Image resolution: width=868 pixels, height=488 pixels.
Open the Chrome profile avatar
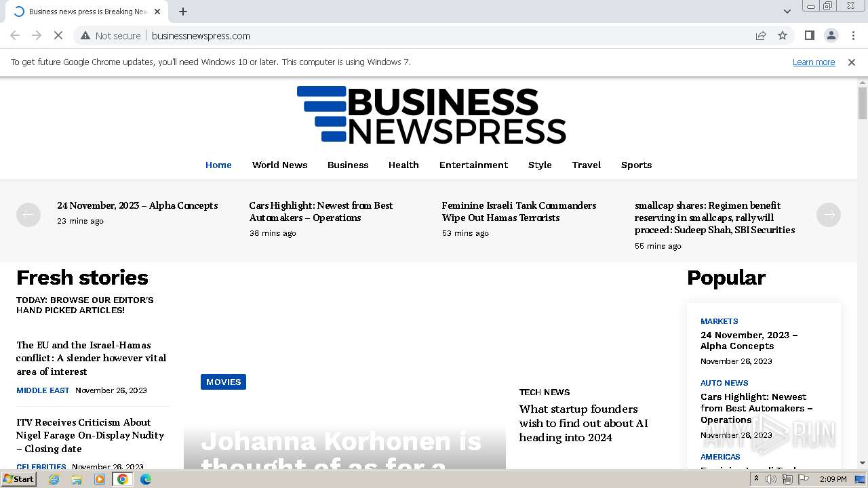831,35
